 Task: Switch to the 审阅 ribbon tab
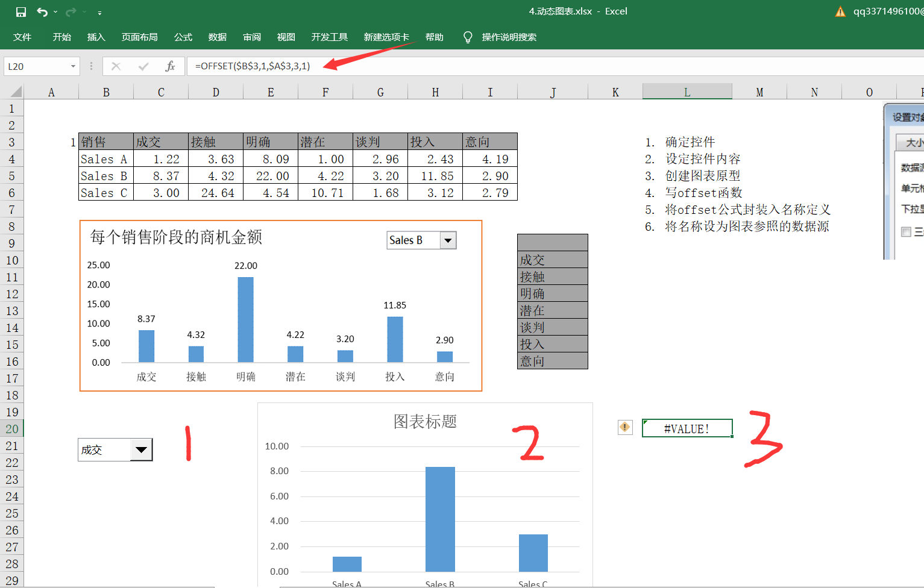(252, 37)
